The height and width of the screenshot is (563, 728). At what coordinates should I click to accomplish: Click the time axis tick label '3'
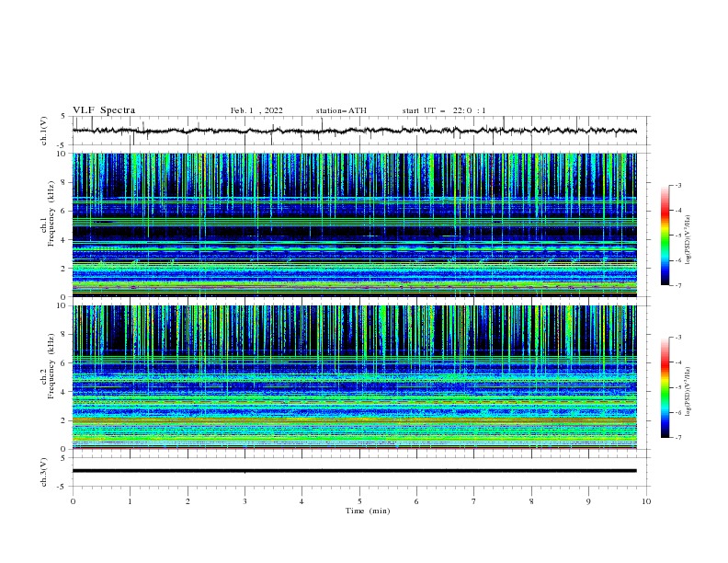coord(245,501)
